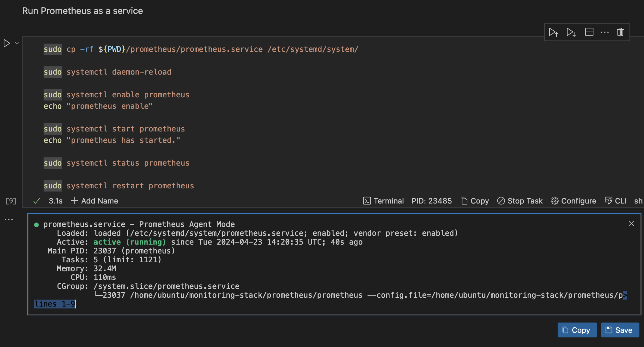644x347 pixels.
Task: Click the 'lines 1-9' pager prompt
Action: (55, 304)
